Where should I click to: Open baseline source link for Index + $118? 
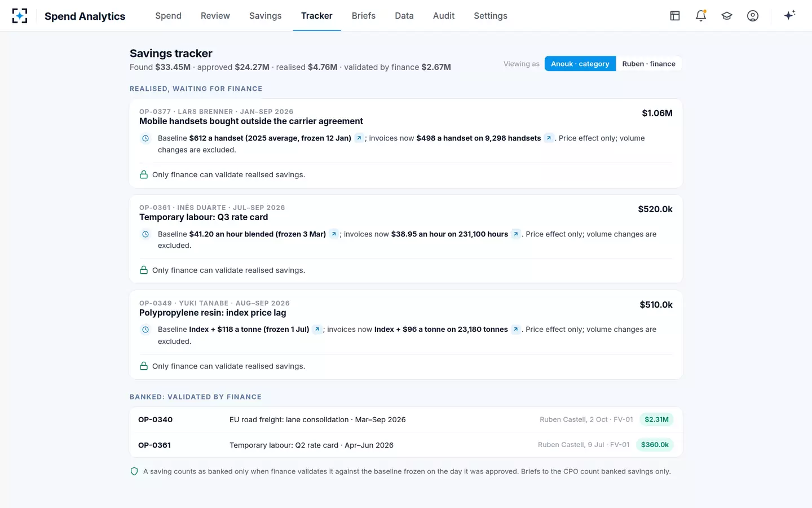[x=317, y=330]
